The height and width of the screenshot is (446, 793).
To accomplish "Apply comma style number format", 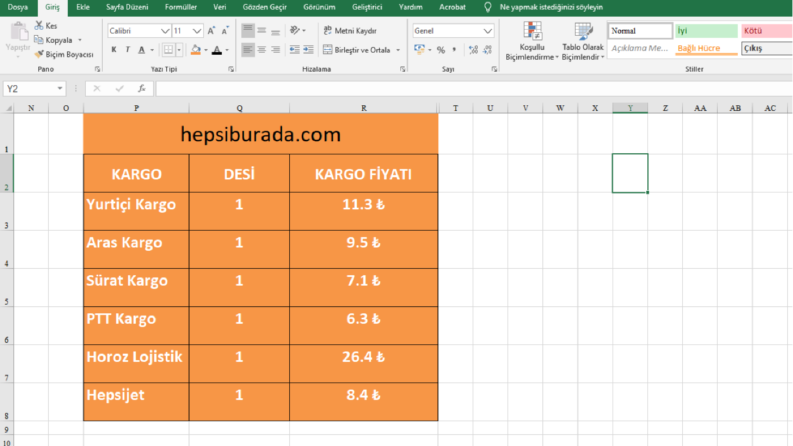I will point(455,50).
